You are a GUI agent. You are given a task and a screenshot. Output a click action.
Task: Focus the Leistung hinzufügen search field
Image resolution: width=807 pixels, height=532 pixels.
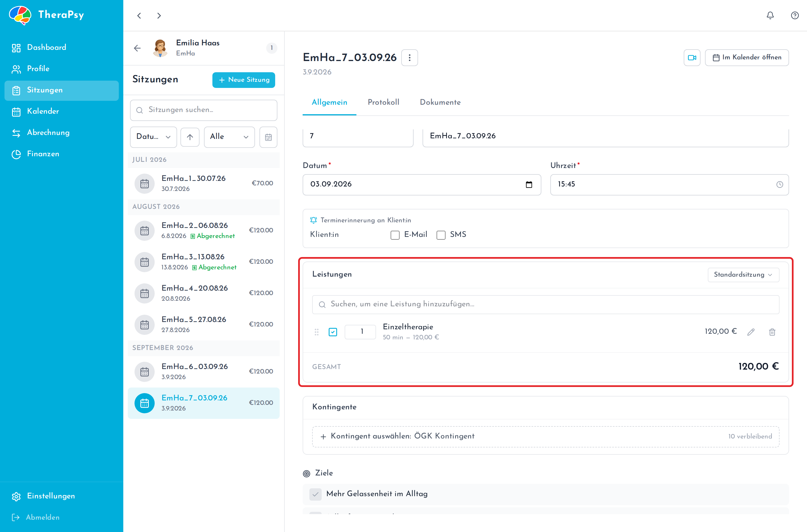(x=545, y=304)
